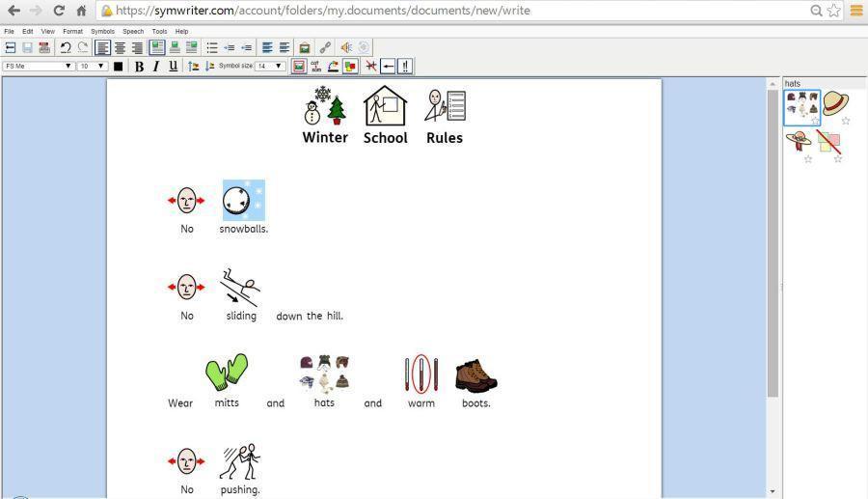Click the insert picture icon in top toolbar
The width and height of the screenshot is (868, 499).
[x=305, y=47]
